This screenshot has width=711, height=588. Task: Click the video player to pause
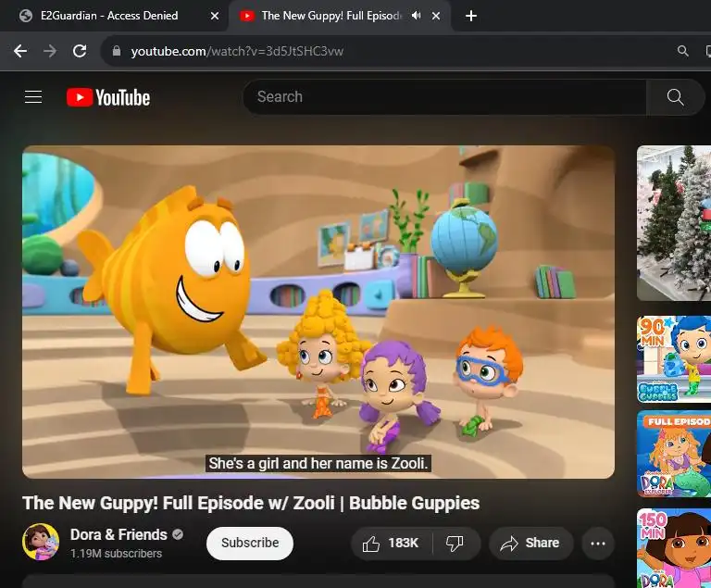(318, 312)
